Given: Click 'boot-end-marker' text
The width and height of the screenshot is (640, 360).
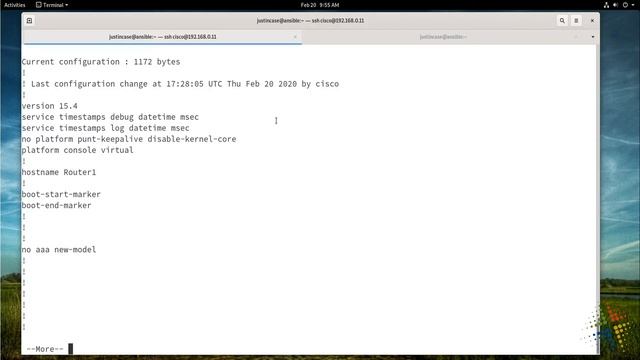Looking at the screenshot, I should [x=56, y=205].
